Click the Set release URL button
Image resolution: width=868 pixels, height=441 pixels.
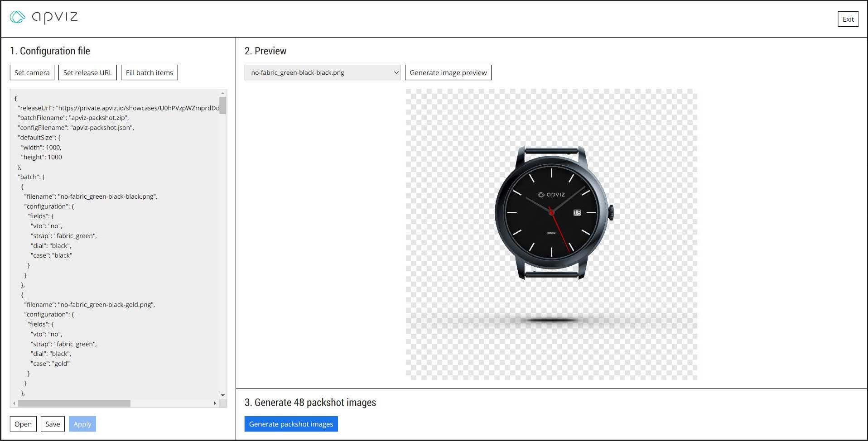pos(87,72)
